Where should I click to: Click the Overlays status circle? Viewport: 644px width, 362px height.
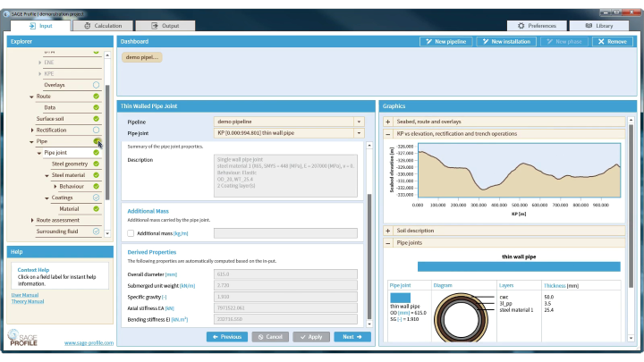[x=96, y=85]
